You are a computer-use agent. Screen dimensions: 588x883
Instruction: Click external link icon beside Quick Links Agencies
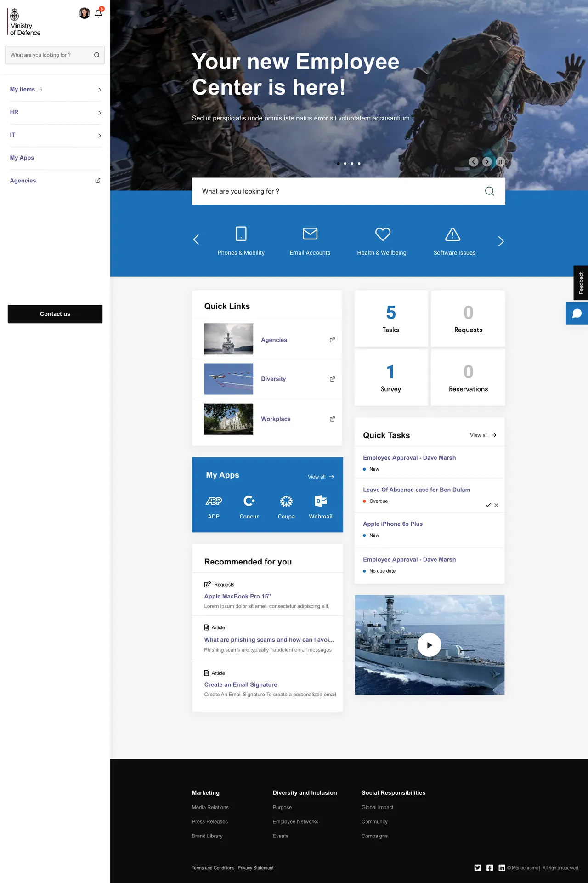(332, 340)
